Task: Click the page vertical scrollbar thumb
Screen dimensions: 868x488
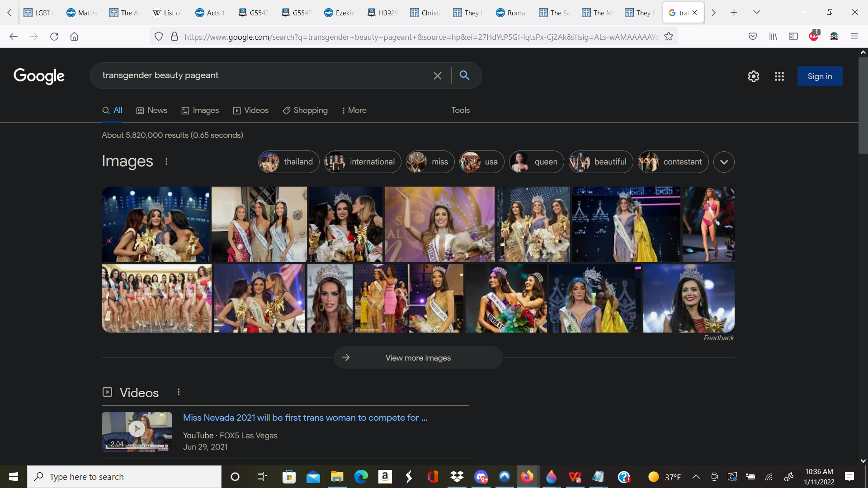Action: coord(863,105)
